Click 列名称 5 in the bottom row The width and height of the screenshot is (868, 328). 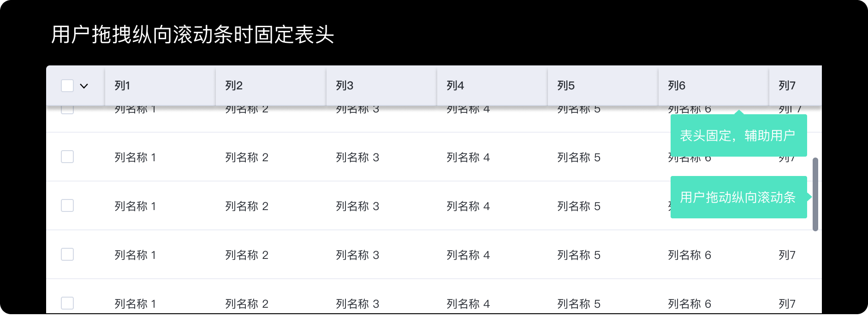579,304
